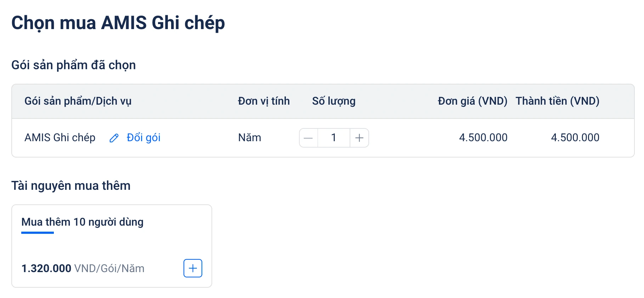Click the 4.500.000 unit price under Đơn giá
Image resolution: width=644 pixels, height=298 pixels.
point(483,138)
